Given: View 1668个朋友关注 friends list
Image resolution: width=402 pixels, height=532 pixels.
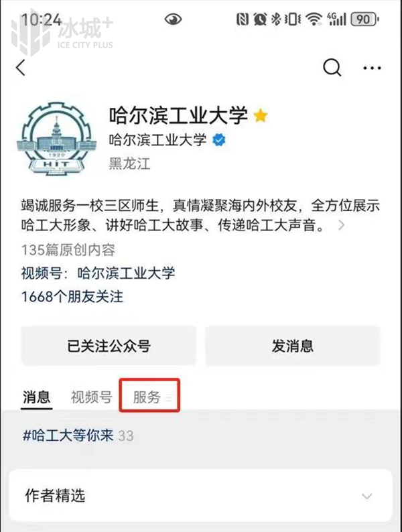Looking at the screenshot, I should coord(72,297).
